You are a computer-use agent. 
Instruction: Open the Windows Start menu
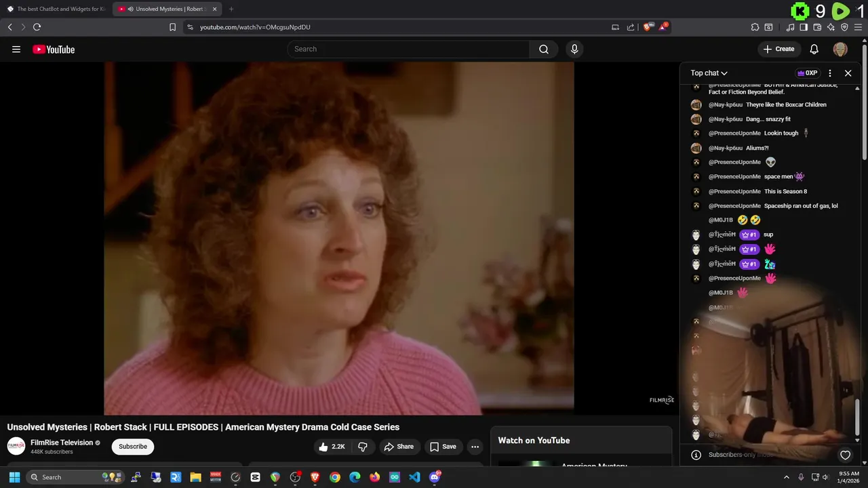pos(14,477)
